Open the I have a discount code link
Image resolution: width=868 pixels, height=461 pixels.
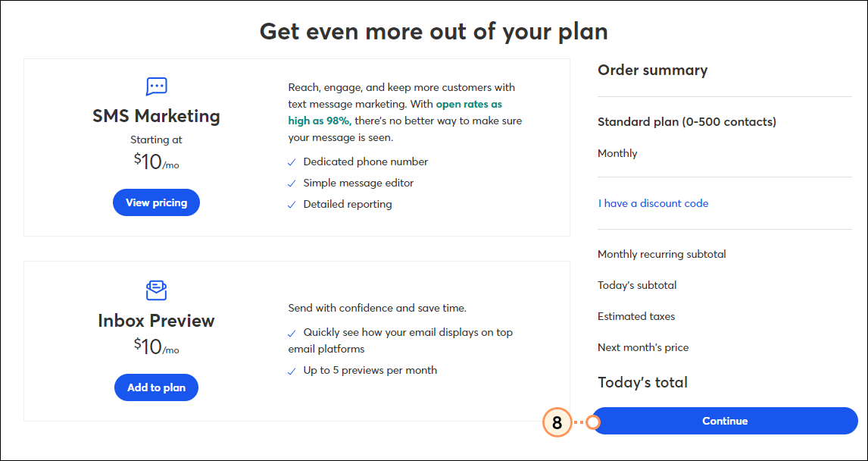653,203
